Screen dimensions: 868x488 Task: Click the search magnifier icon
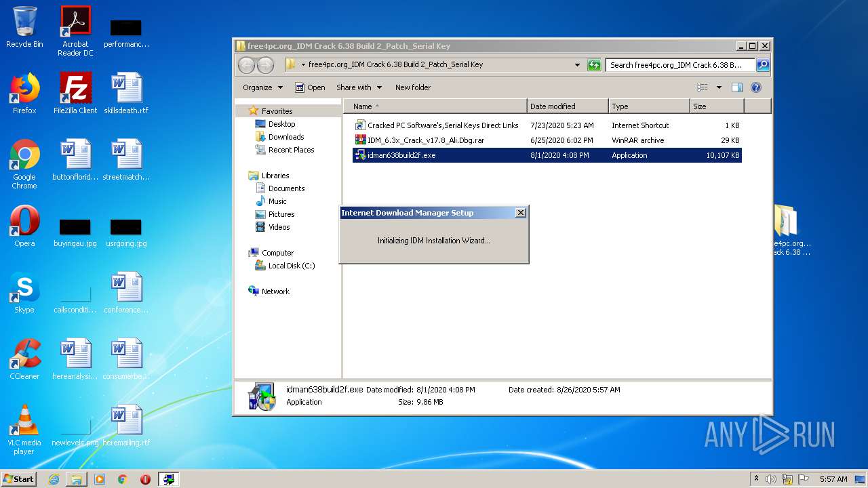(763, 65)
